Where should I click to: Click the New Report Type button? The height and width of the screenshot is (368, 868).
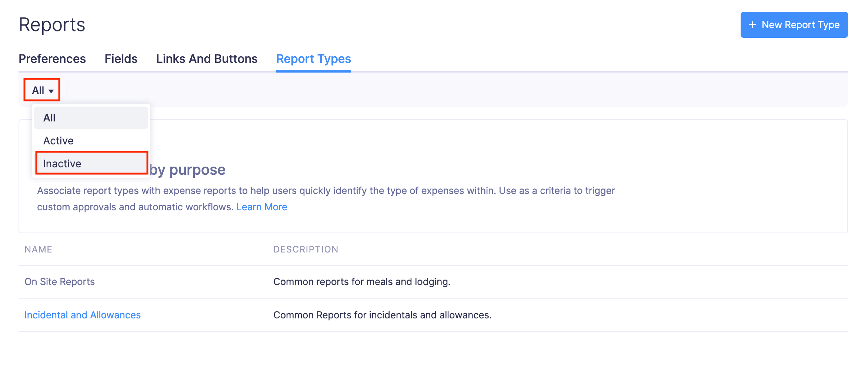click(x=794, y=24)
